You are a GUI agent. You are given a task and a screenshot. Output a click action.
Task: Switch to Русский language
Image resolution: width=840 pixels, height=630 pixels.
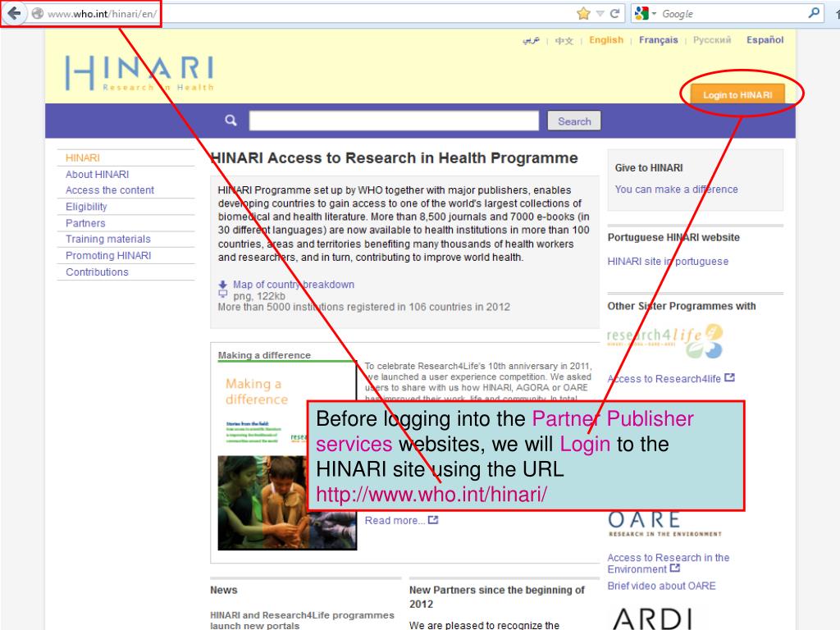coord(711,39)
